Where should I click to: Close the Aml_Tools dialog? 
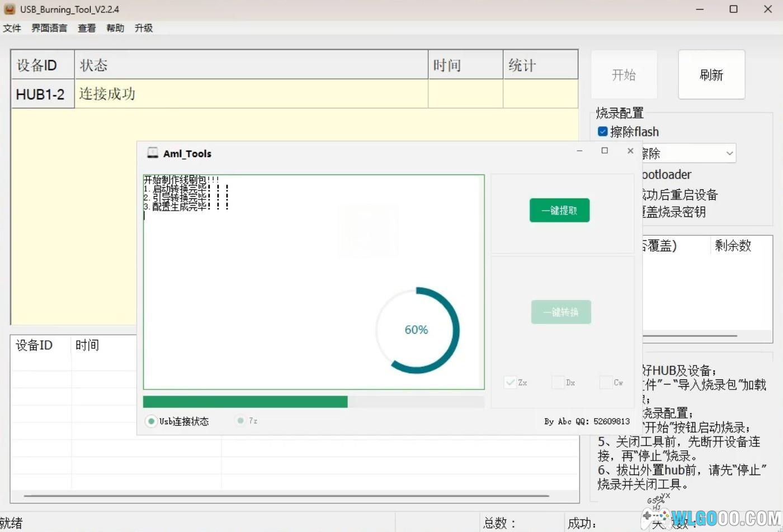click(630, 151)
